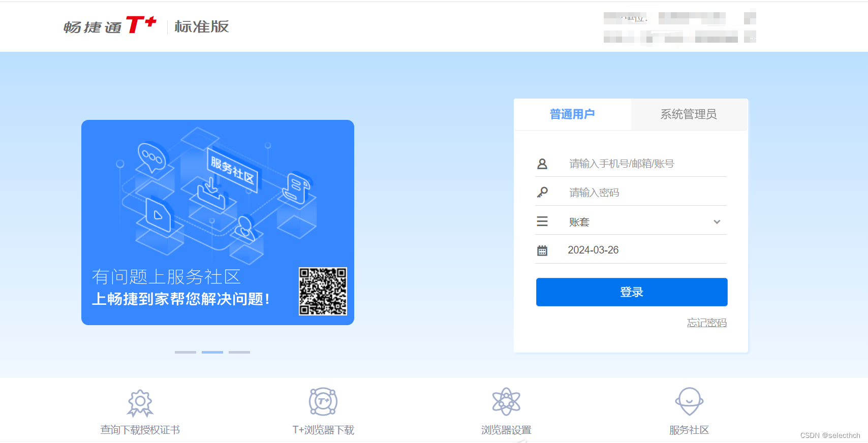Click the 服务社区 promotional banner image
868x443 pixels.
(x=218, y=223)
